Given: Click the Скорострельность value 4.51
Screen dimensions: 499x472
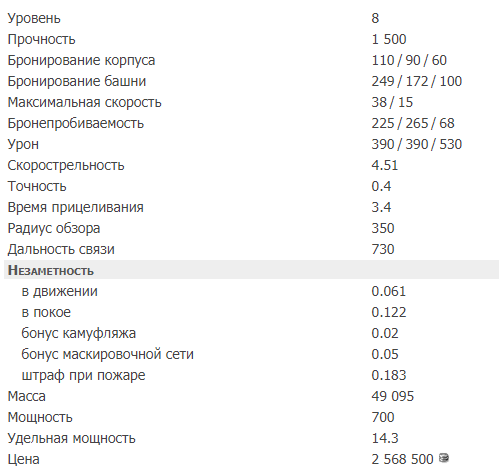Looking at the screenshot, I should coord(385,165).
